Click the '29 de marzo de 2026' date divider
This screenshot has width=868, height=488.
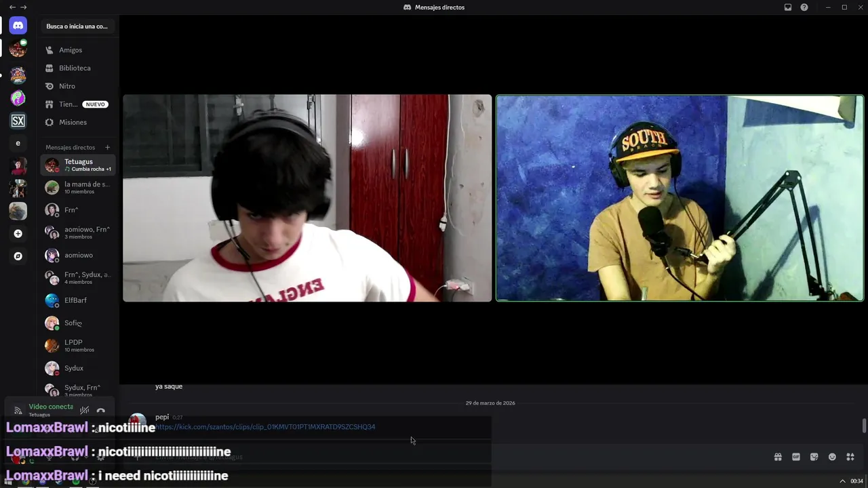(490, 403)
